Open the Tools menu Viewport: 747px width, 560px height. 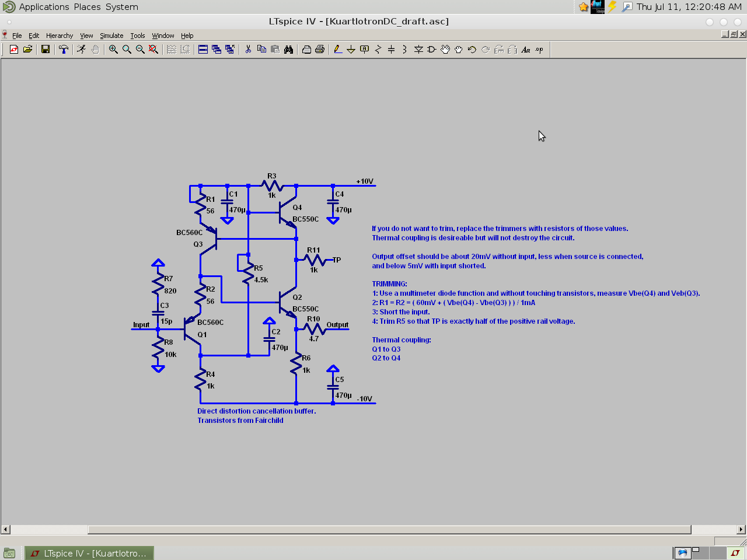pyautogui.click(x=138, y=36)
